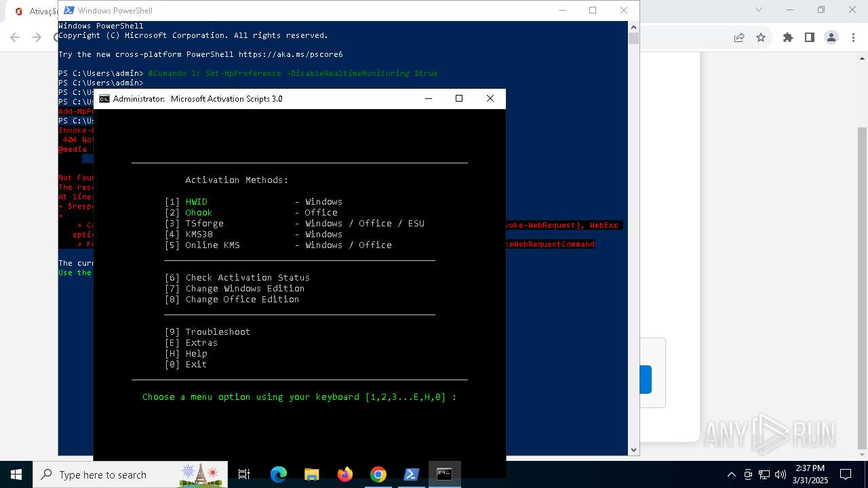This screenshot has height=488, width=868.
Task: Click the Microsoft Activation Scripts 3.0 title
Action: pyautogui.click(x=226, y=98)
